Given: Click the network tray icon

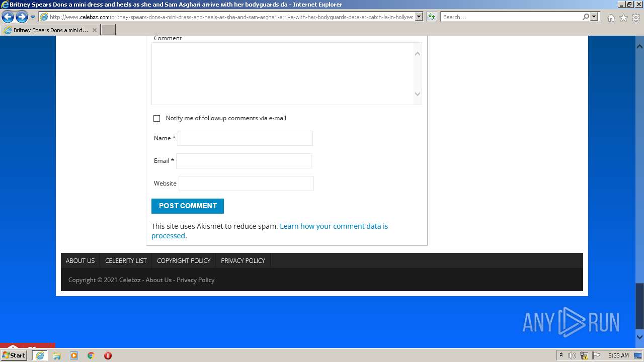Looking at the screenshot, I should (x=584, y=355).
